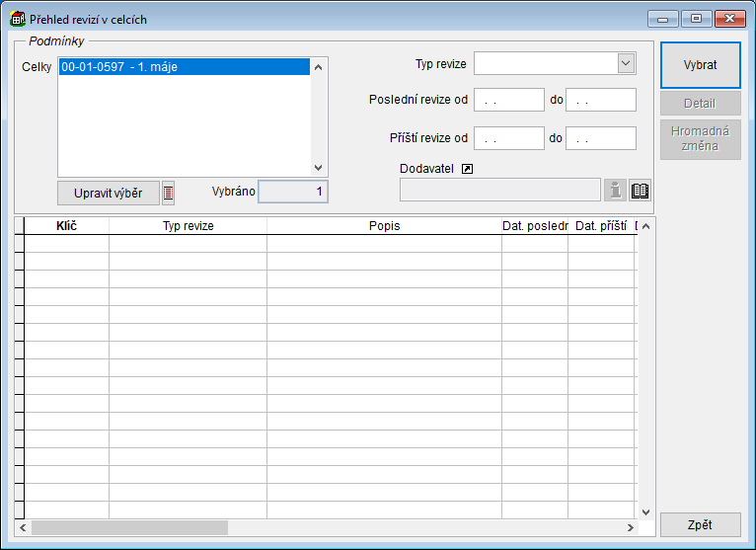This screenshot has width=756, height=550.
Task: Click the window title bar app icon
Action: coord(17,19)
